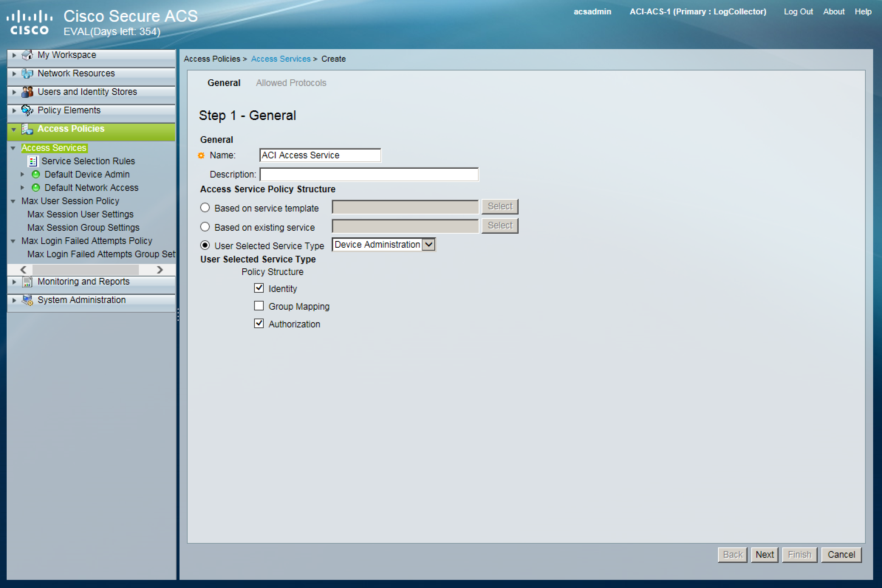
Task: Switch to the Allowed Protocols tab
Action: pos(291,83)
